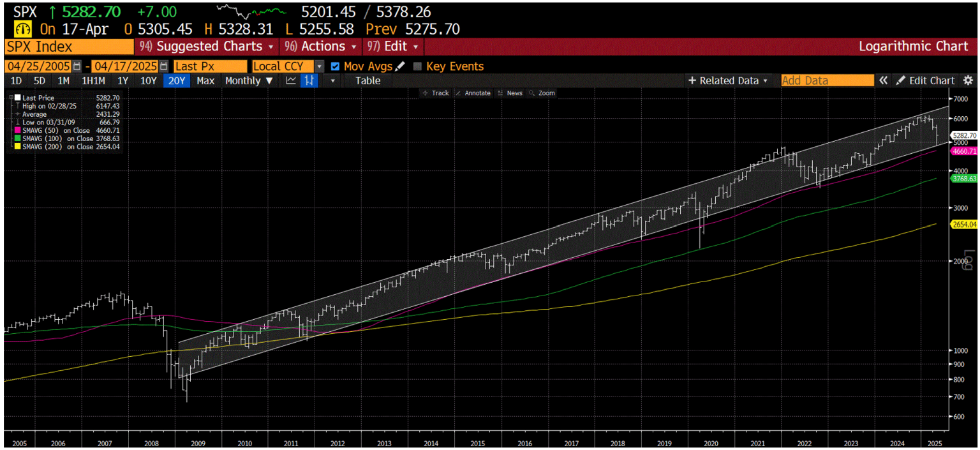The width and height of the screenshot is (980, 450).
Task: Toggle the axis scale icon beside chart type
Action: tap(308, 80)
